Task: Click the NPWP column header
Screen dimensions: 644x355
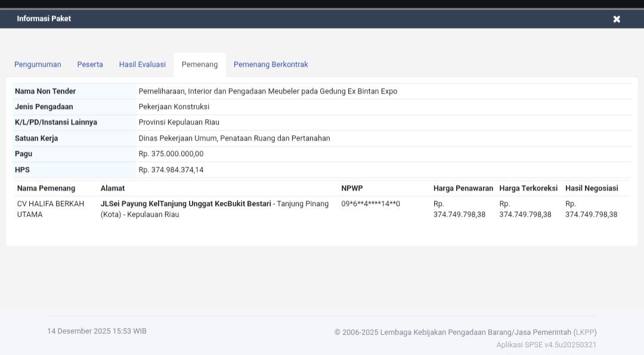Action: (352, 188)
